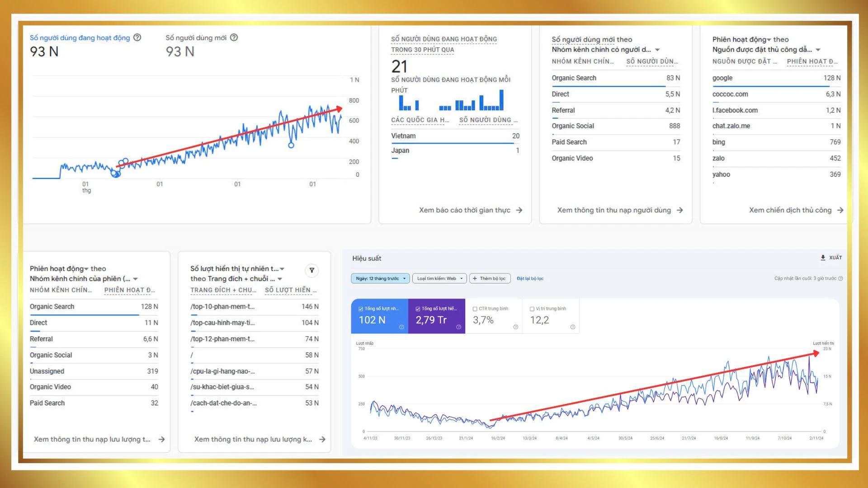This screenshot has height=488, width=868.
Task: Open Nguồn được đặt thủ công dẫ... dropdown
Action: click(x=766, y=50)
